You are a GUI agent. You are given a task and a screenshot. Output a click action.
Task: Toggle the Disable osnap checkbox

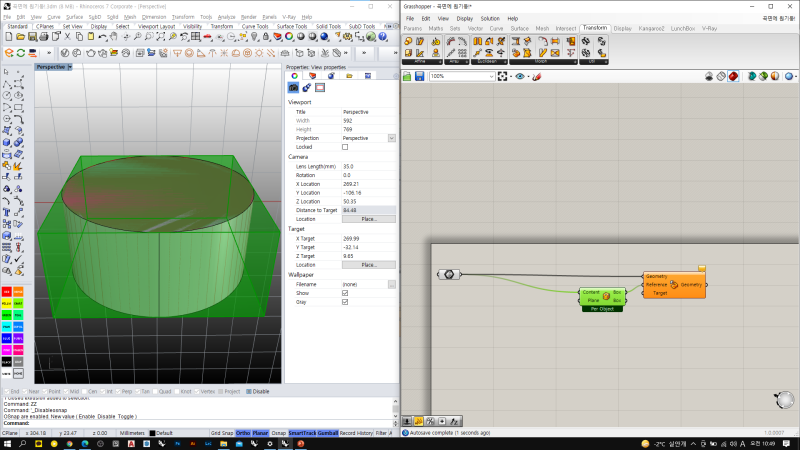(x=249, y=391)
